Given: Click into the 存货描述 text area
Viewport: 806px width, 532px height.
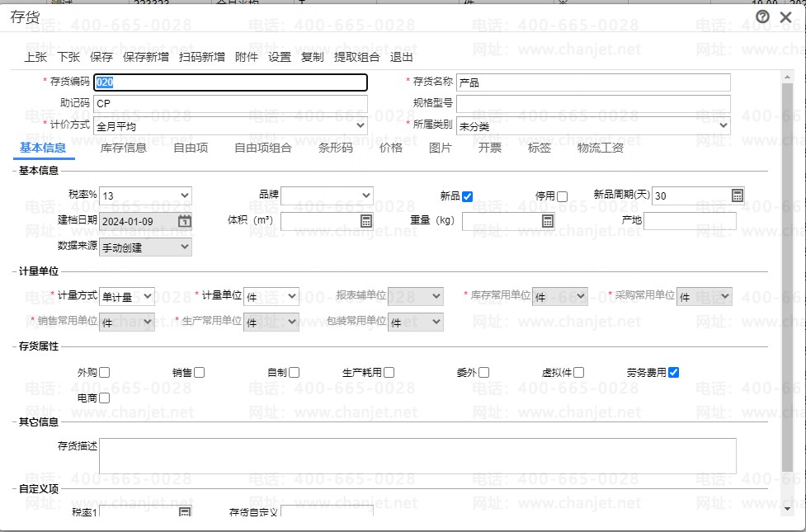Looking at the screenshot, I should pyautogui.click(x=417, y=456).
